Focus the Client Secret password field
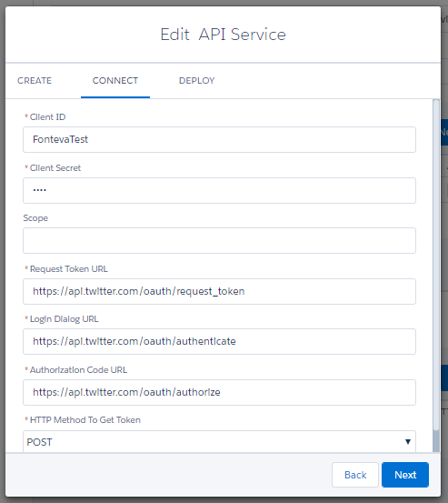 click(x=219, y=190)
